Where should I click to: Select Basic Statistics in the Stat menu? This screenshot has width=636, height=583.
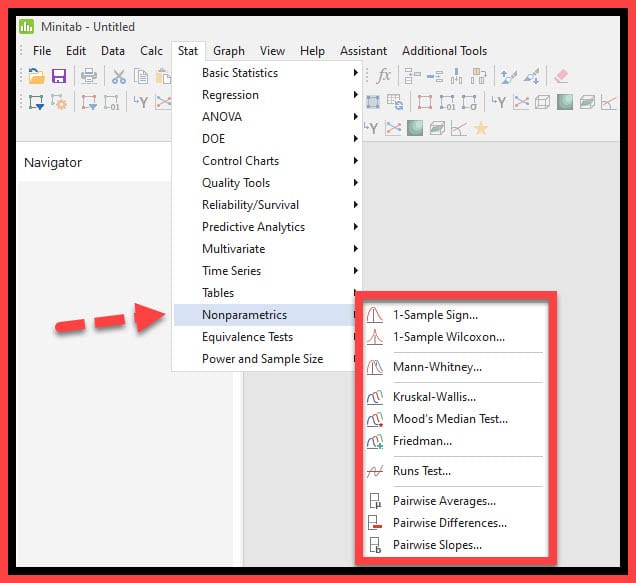[x=268, y=73]
